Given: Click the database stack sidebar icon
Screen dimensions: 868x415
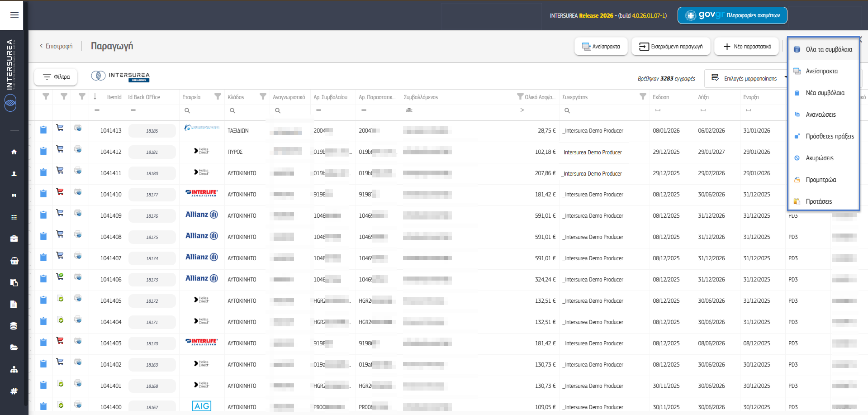Looking at the screenshot, I should [14, 326].
